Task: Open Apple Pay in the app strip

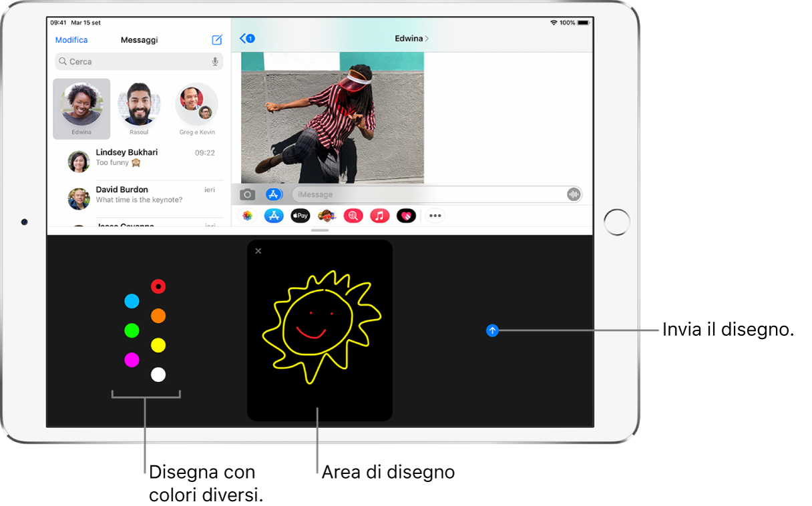Action: pos(300,216)
